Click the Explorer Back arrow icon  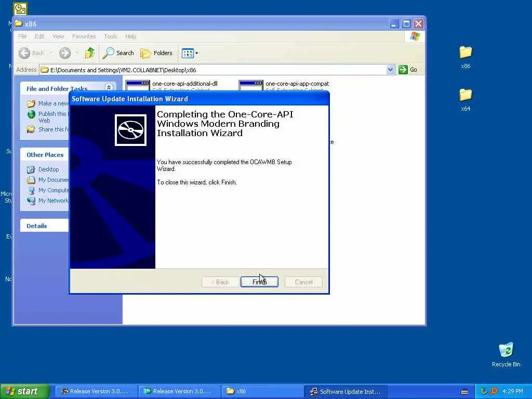point(24,53)
